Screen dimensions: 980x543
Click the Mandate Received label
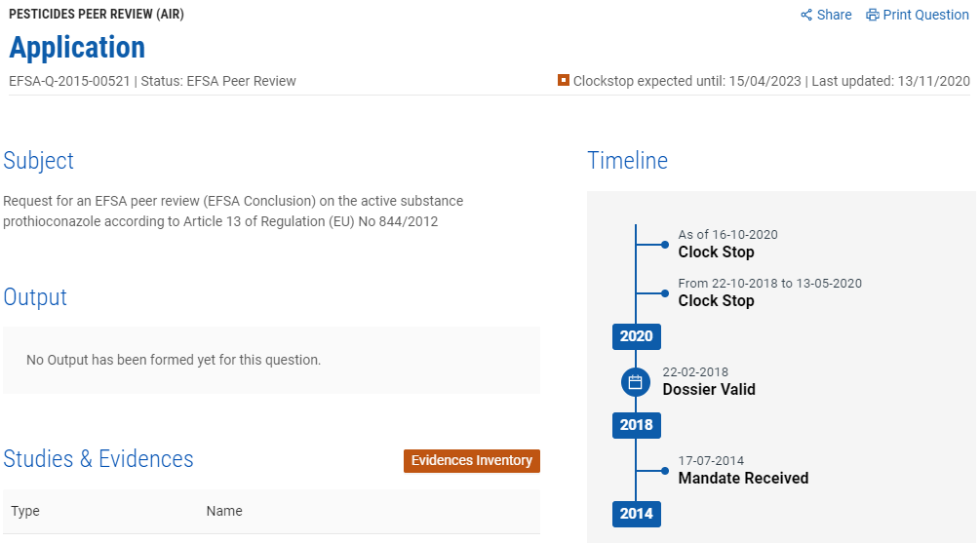[743, 478]
